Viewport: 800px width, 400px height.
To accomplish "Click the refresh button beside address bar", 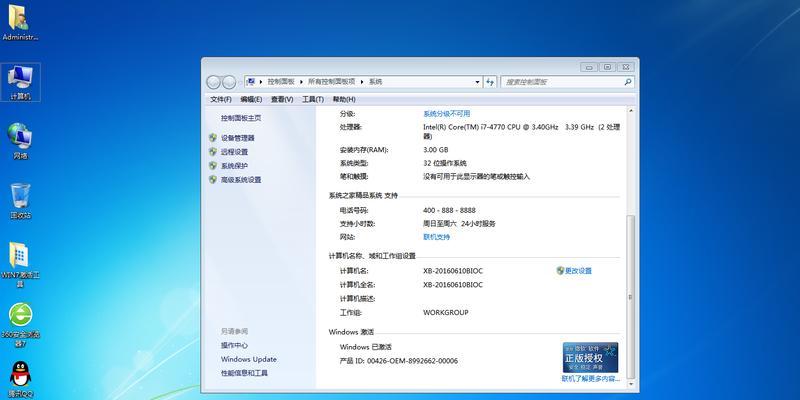I will click(490, 82).
